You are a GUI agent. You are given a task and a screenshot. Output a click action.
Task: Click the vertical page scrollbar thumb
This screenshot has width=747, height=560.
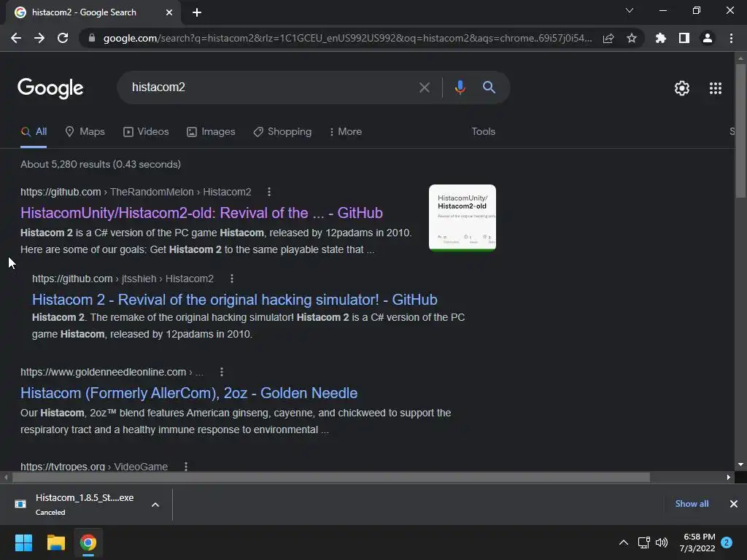(740, 131)
